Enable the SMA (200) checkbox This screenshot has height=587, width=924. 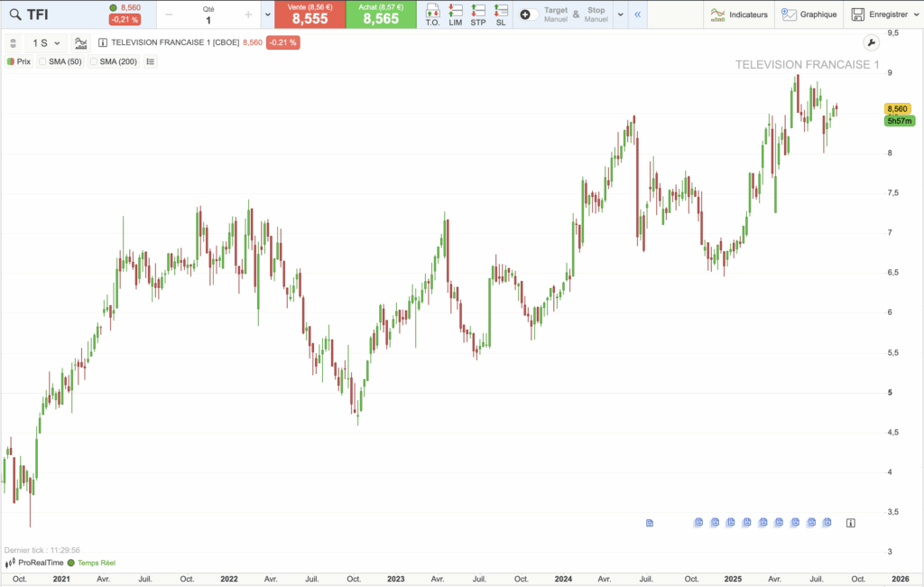[93, 61]
